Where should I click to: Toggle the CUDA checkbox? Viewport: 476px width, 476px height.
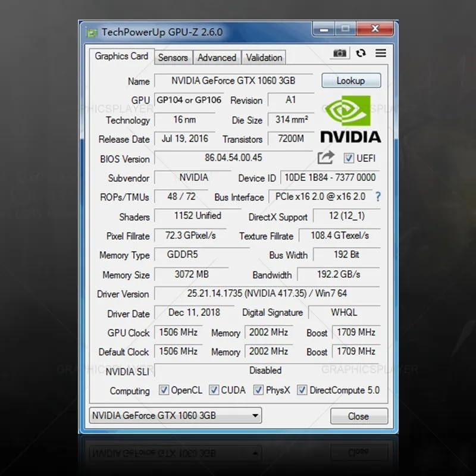click(214, 390)
